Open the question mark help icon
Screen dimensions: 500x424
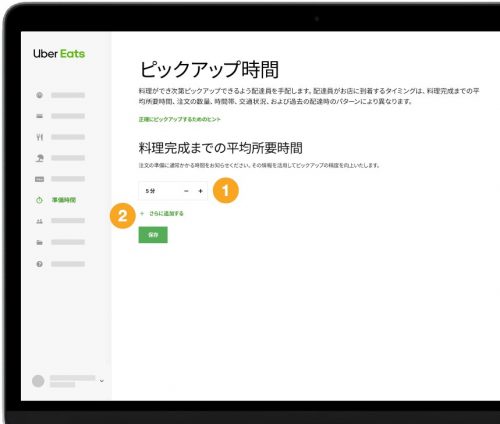[x=39, y=264]
